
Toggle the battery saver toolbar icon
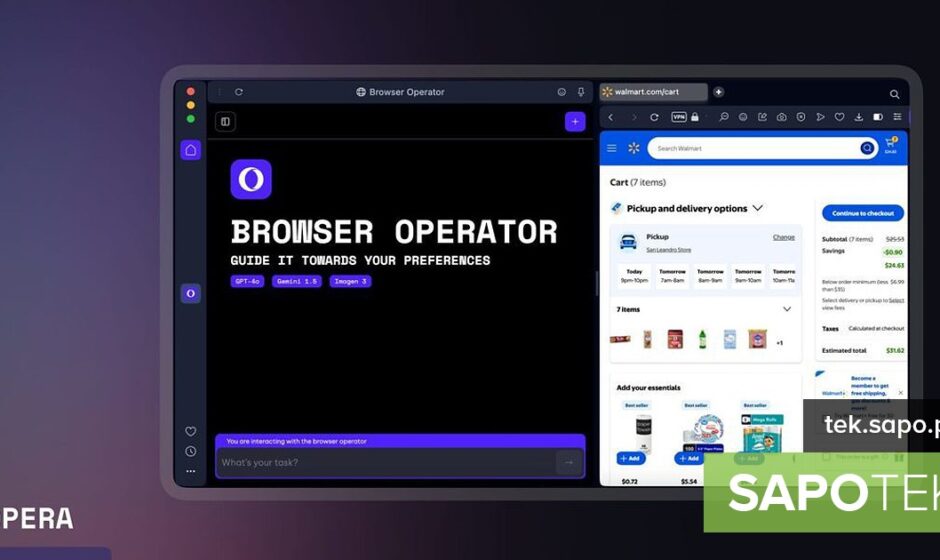pos(878,117)
